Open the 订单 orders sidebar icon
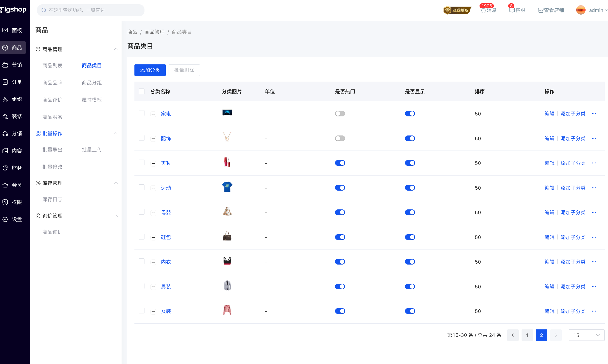608x364 pixels. click(5, 82)
